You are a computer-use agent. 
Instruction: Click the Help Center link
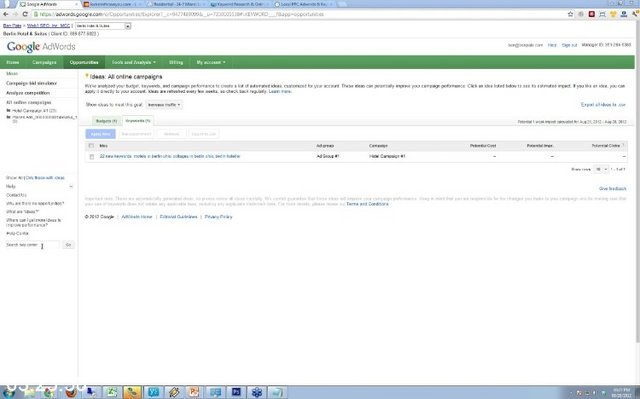pyautogui.click(x=18, y=233)
